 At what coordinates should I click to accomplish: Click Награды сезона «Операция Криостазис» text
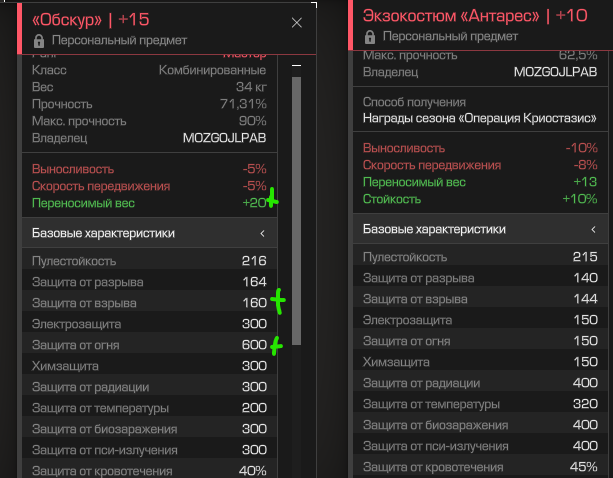tap(480, 118)
